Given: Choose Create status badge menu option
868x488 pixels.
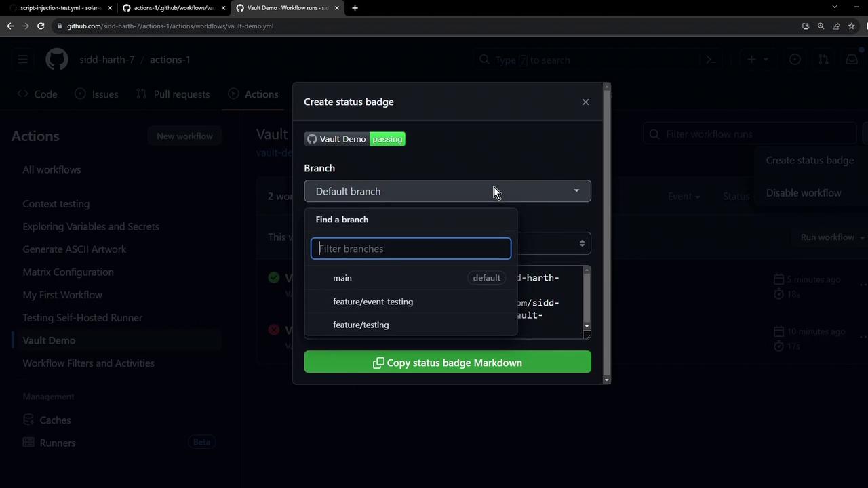Looking at the screenshot, I should (810, 161).
